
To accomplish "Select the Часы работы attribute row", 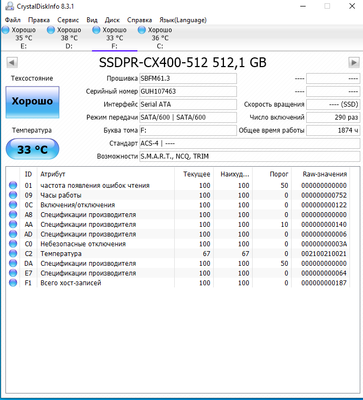I will (x=178, y=195).
